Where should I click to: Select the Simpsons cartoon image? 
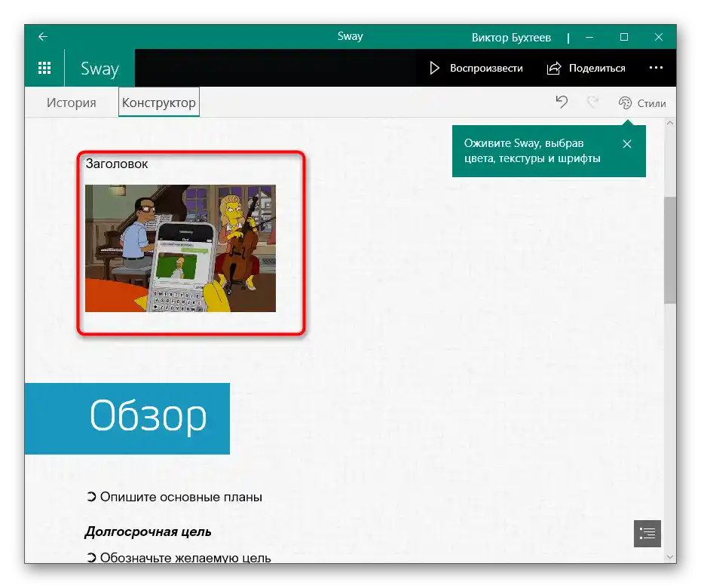(181, 248)
